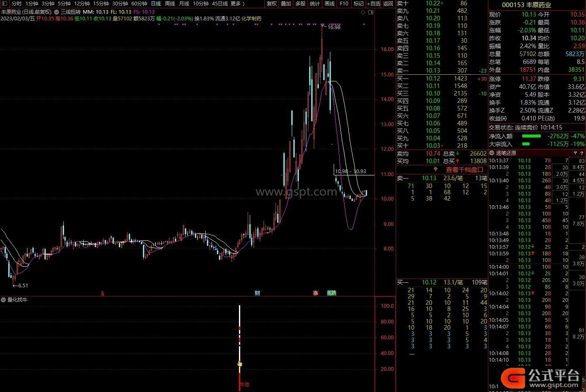Switch to 周线 weekly chart
Image resolution: width=586 pixels, height=392 pixels.
pos(170,3)
